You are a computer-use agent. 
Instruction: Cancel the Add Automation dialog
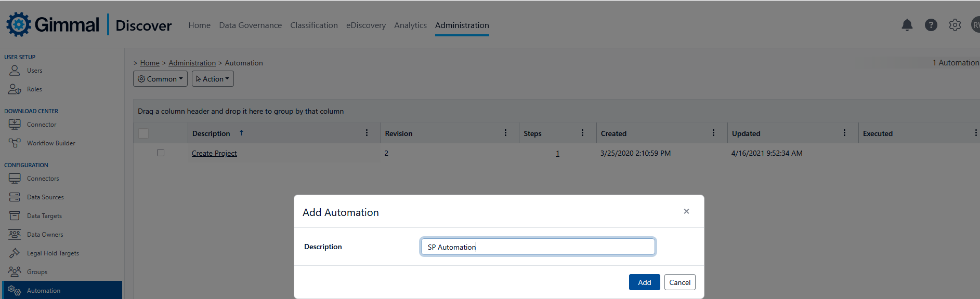pyautogui.click(x=680, y=282)
